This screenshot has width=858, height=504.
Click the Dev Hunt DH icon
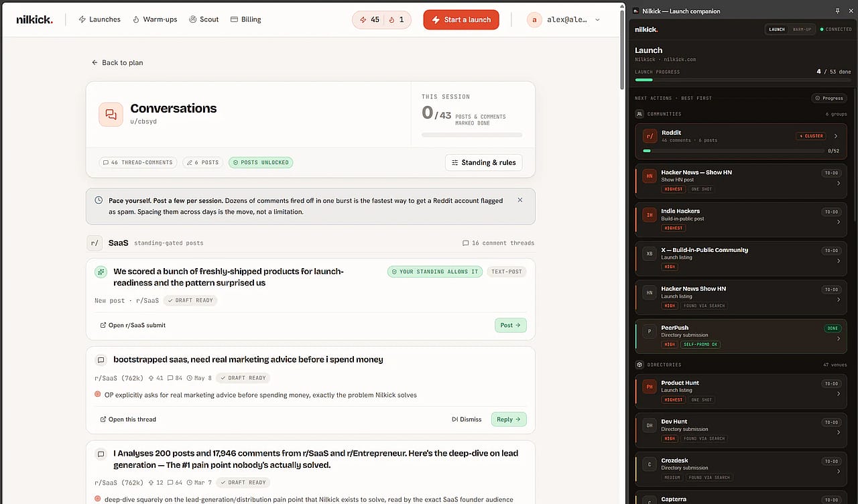(x=650, y=426)
